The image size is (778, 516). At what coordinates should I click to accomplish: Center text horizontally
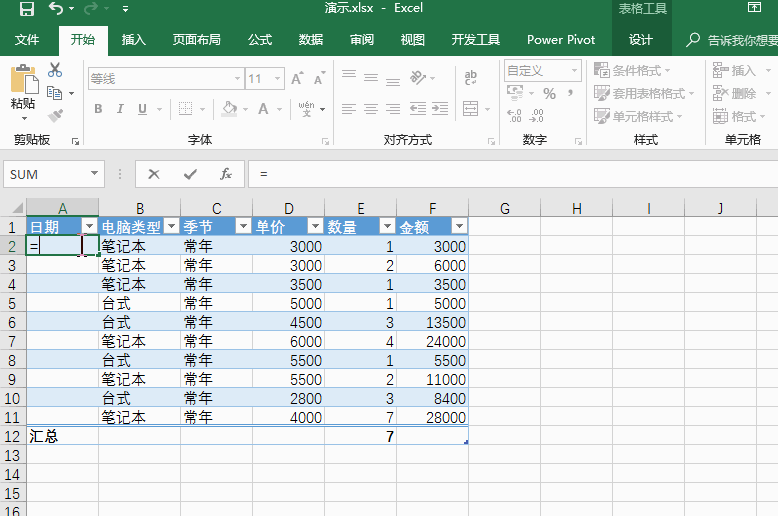pyautogui.click(x=371, y=109)
